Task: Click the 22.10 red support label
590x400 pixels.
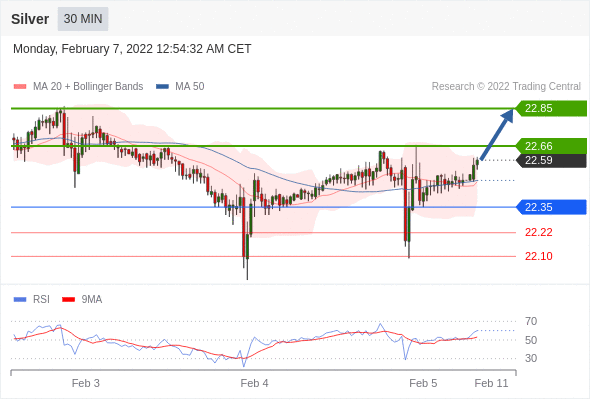Action: [x=539, y=256]
